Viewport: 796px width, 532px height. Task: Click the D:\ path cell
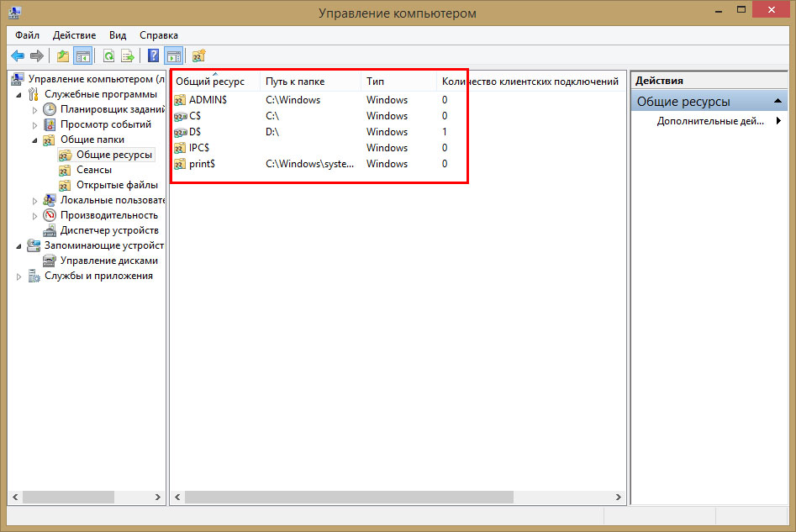tap(272, 132)
